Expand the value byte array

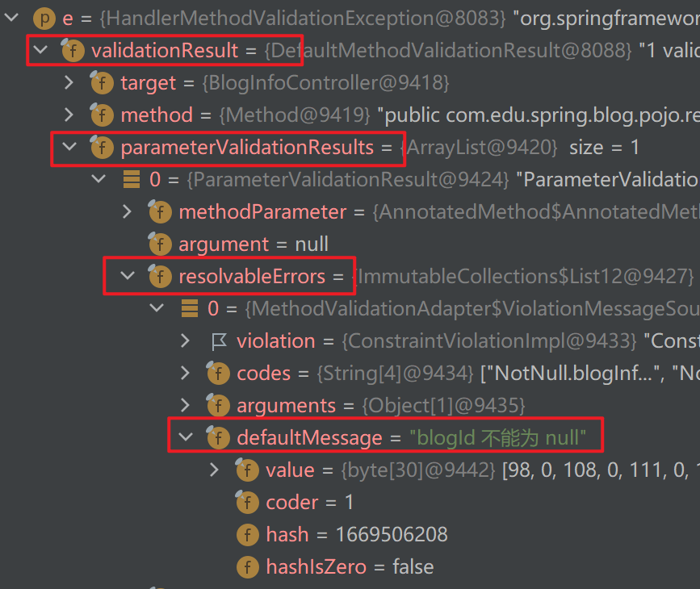click(x=214, y=470)
